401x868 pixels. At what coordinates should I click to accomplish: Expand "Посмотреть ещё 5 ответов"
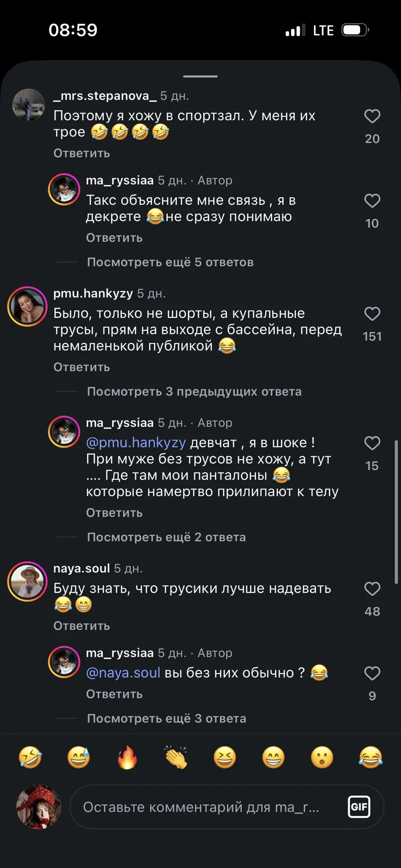(x=170, y=262)
